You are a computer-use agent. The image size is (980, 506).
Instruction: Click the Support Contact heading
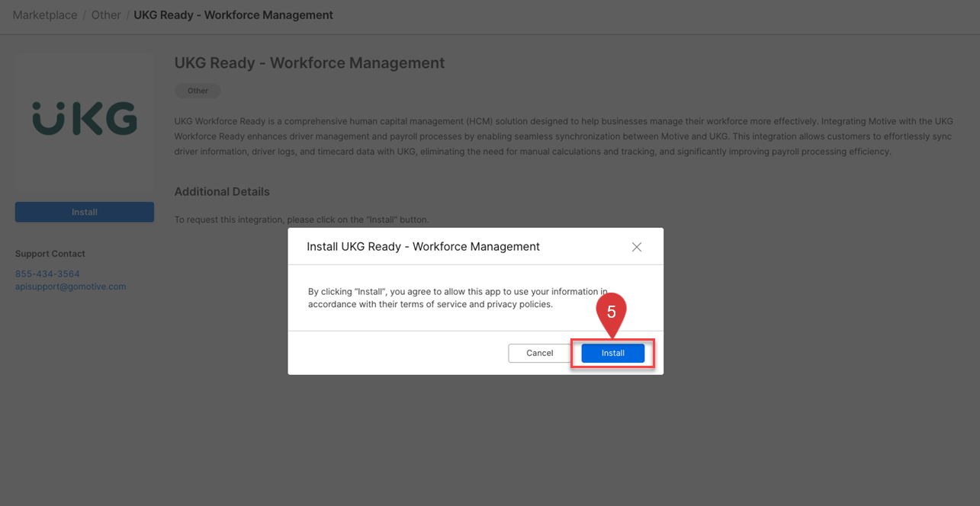50,253
